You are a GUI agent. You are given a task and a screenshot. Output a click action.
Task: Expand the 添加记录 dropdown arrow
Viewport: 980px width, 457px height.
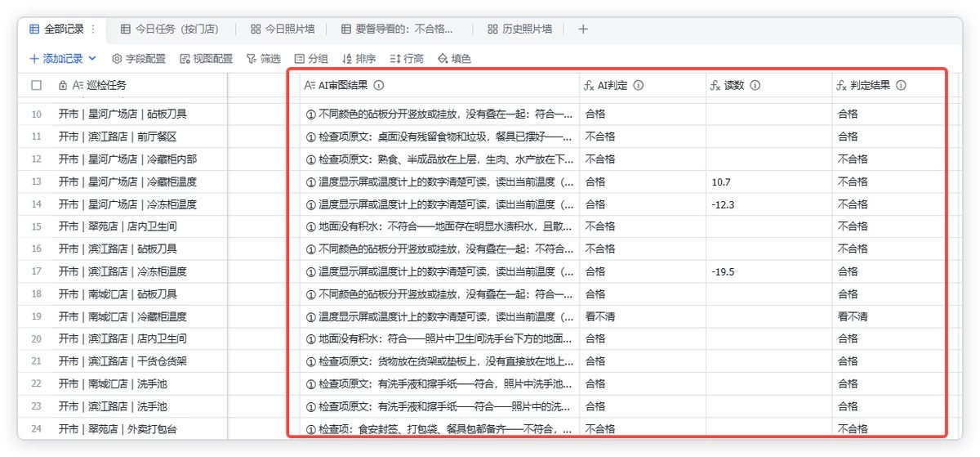[x=92, y=59]
